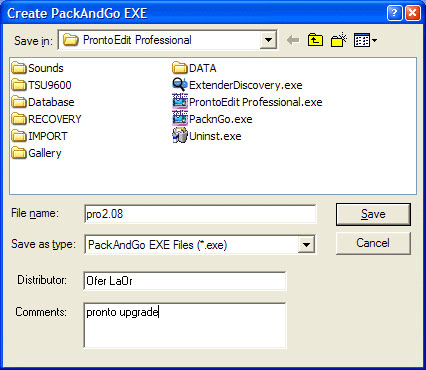Click the Save in folder combo box
The width and height of the screenshot is (426, 370).
coord(167,40)
